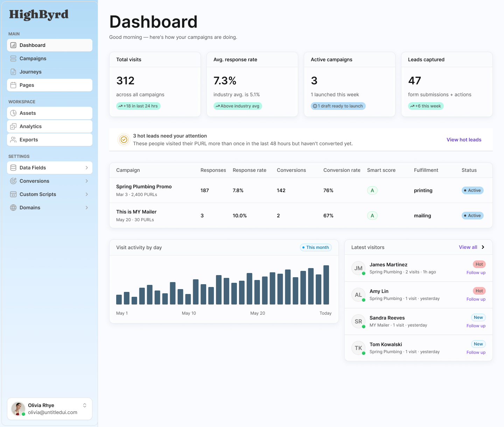
Task: Open the Dashboard menu item
Action: tap(50, 45)
